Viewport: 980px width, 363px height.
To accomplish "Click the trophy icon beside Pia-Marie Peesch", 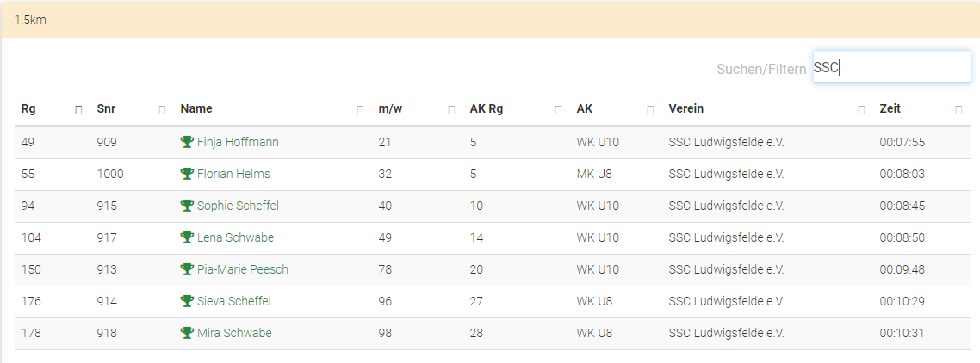I will click(187, 269).
